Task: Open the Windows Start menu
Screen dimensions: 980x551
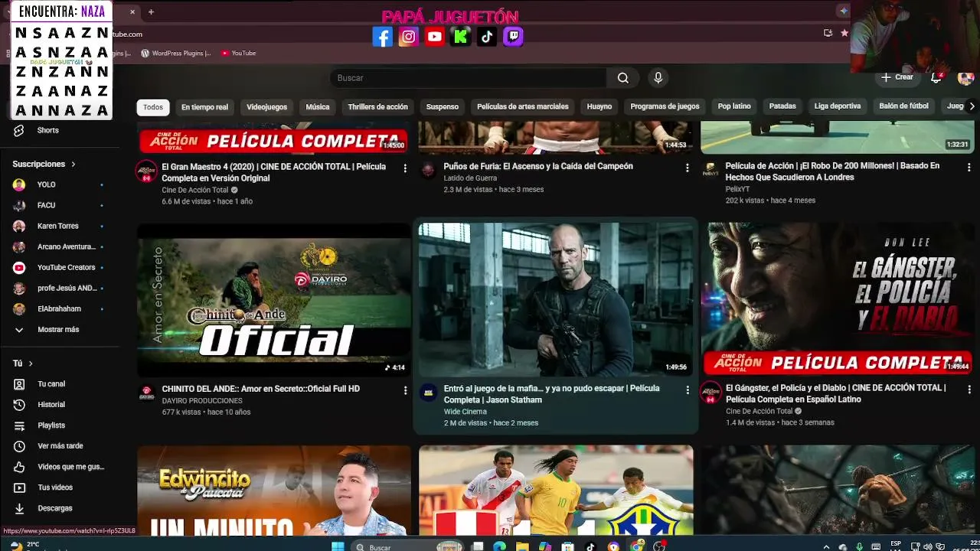Action: [x=338, y=546]
